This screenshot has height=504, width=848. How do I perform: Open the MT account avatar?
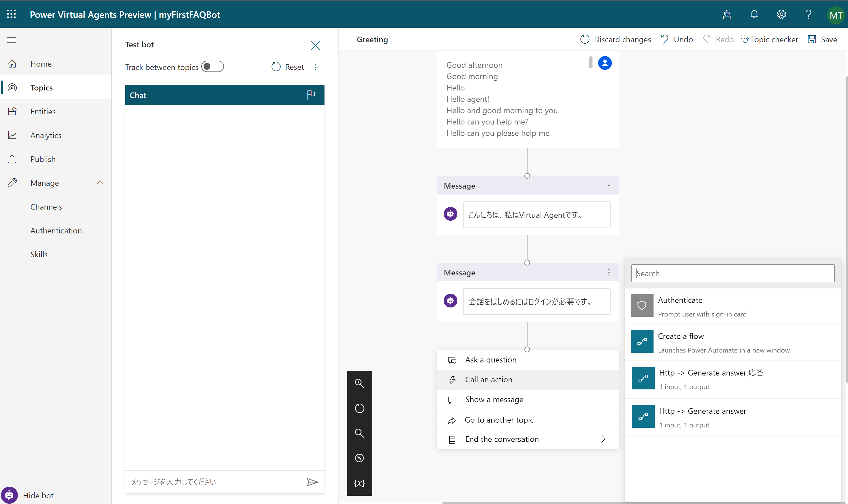(836, 15)
